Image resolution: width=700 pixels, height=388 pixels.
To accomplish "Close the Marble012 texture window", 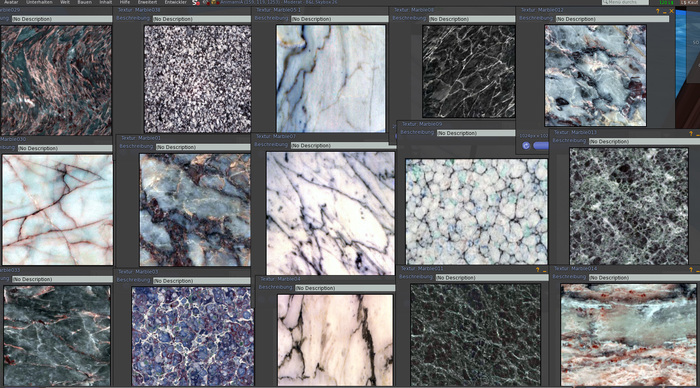I will tap(671, 11).
